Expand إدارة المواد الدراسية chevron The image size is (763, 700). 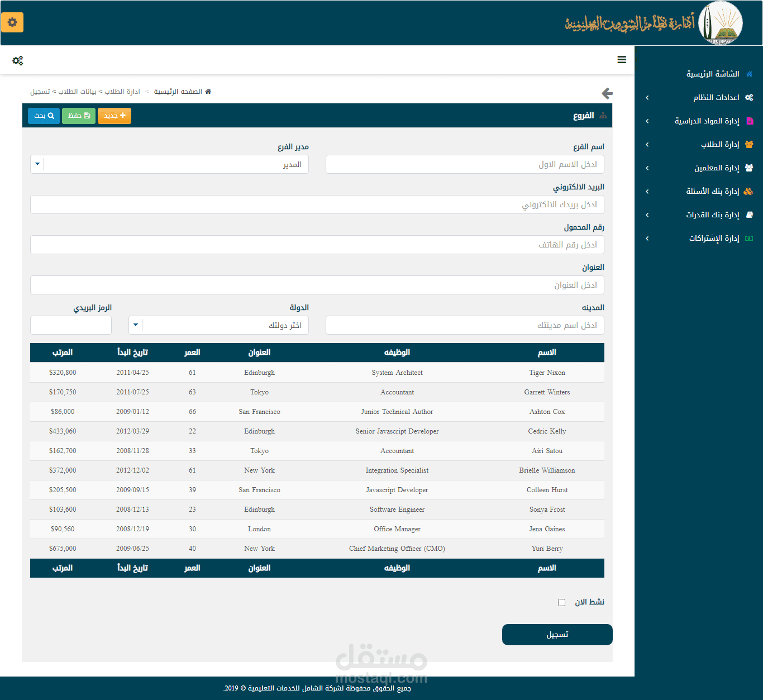tap(647, 121)
